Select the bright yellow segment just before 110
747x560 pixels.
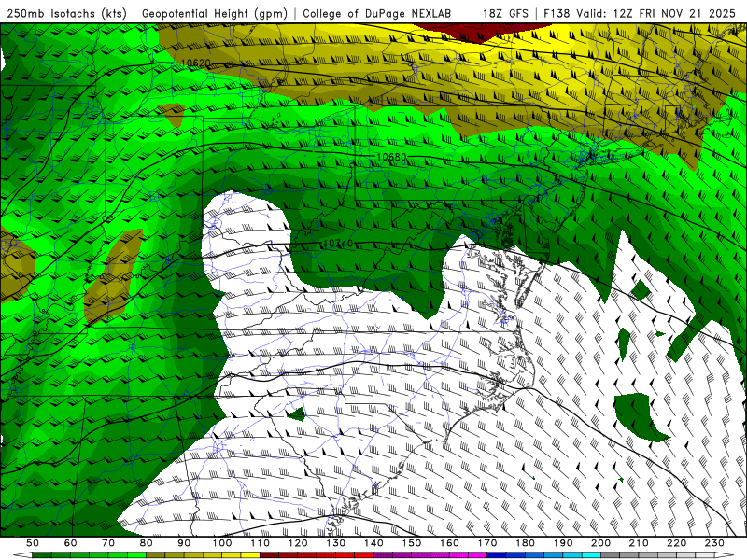pos(250,555)
